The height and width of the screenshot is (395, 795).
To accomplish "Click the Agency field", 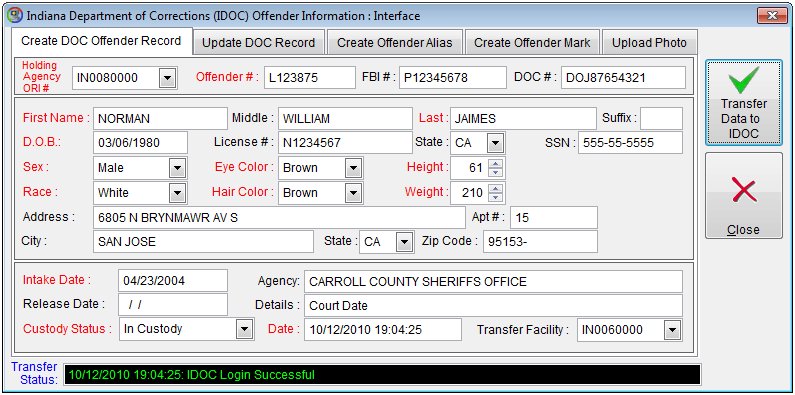I will pyautogui.click(x=493, y=281).
